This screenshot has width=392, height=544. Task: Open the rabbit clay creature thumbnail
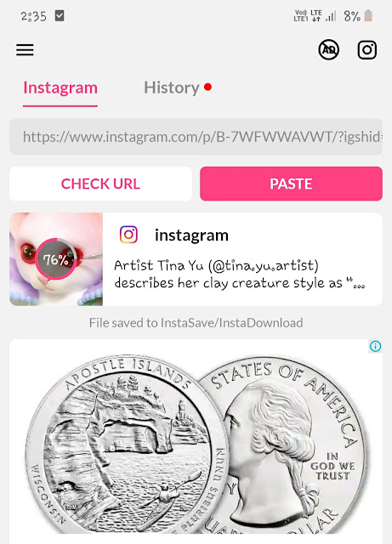[56, 259]
